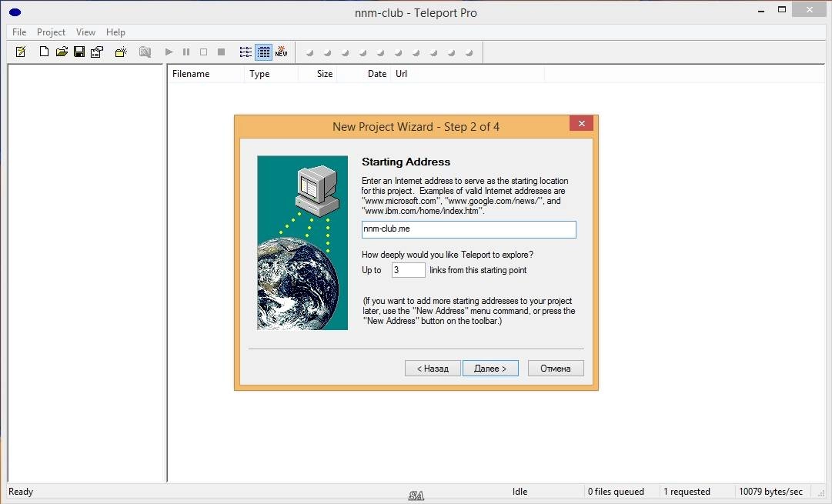The image size is (832, 504).
Task: Toggle the NEW files filter icon
Action: (281, 52)
